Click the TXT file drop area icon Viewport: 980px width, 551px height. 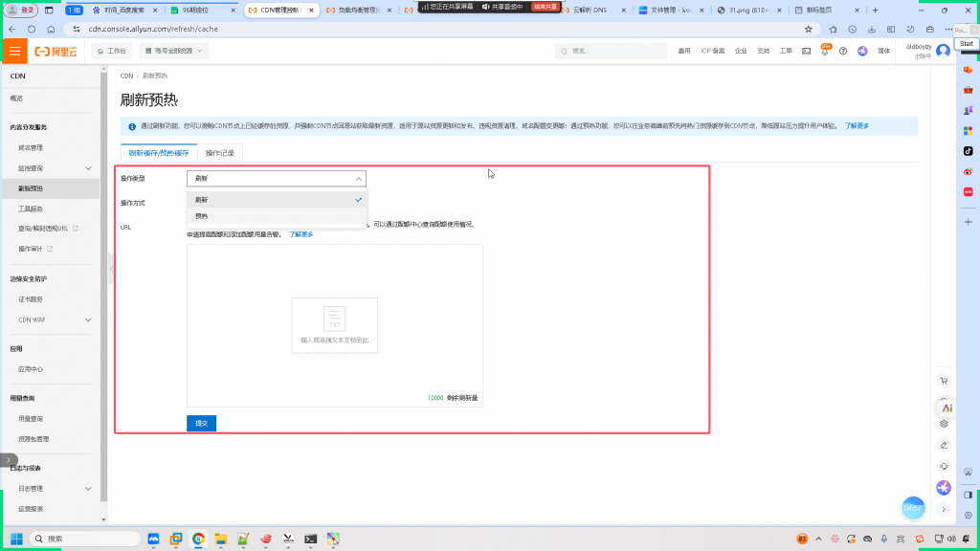(x=334, y=318)
